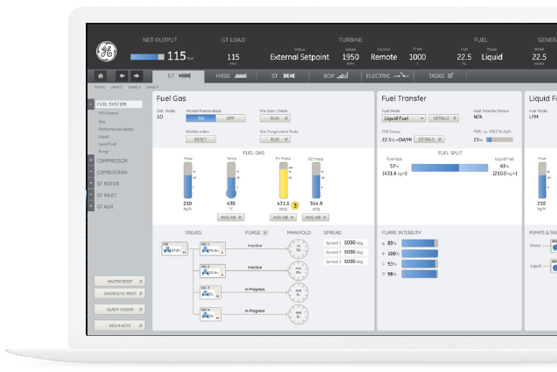Expand the COMBUSTION section in sidebar

pos(91,172)
